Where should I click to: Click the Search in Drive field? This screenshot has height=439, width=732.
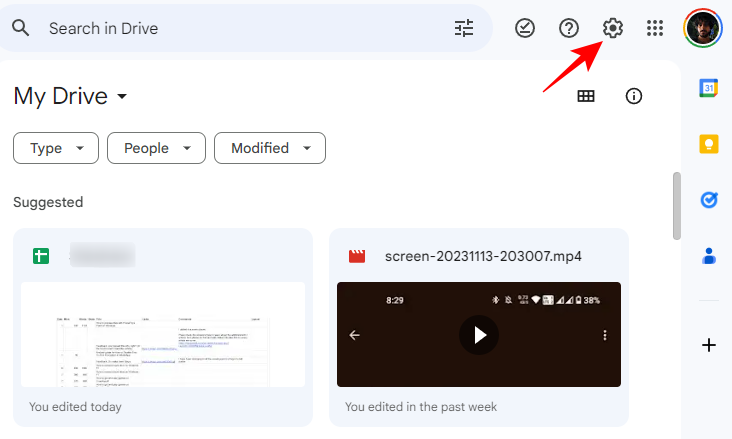240,28
